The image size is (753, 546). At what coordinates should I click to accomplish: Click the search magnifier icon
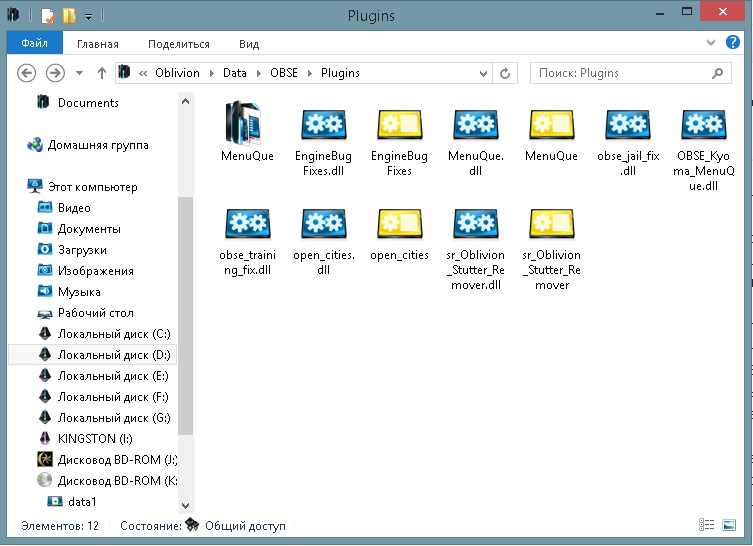pyautogui.click(x=717, y=73)
